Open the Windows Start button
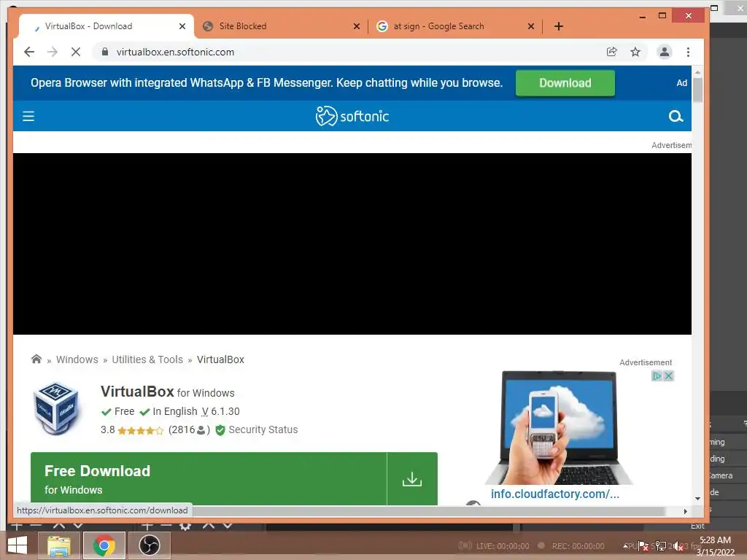 coord(18,545)
